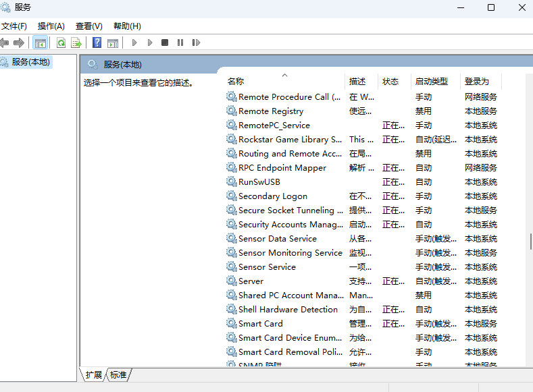533x392 pixels.
Task: Click gear icon of Shell Hardware Detection
Action: click(232, 309)
